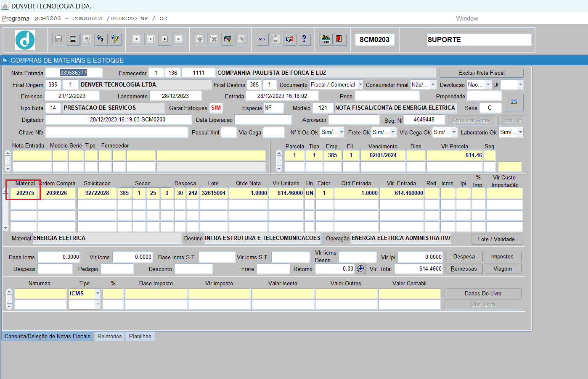
Task: Click the Ordem Compra cell 2030926
Action: click(57, 193)
